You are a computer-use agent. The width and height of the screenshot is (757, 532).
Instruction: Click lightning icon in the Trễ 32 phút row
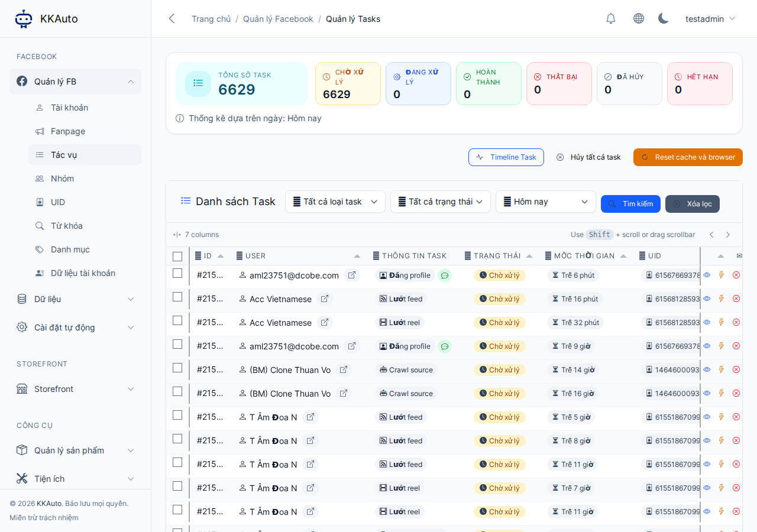[721, 322]
